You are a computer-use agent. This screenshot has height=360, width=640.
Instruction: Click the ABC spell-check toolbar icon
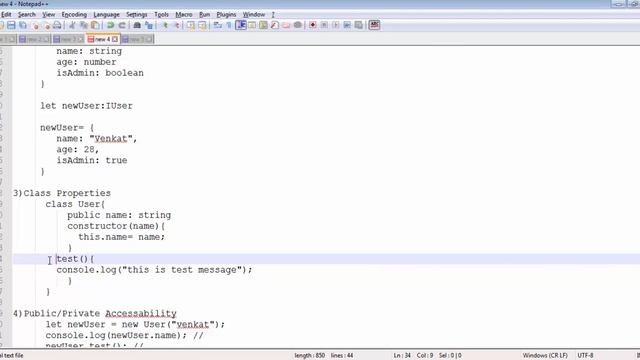click(374, 25)
